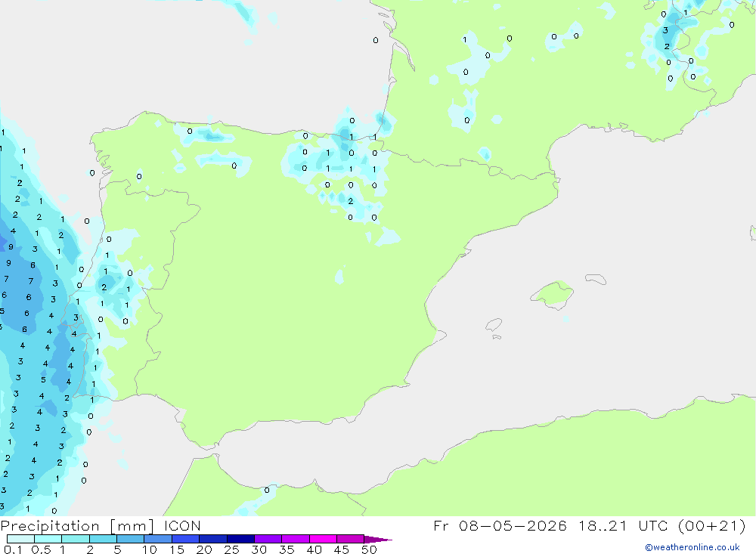The height and width of the screenshot is (554, 756).
Task: Click the 0.1–0.5 mm palest legend swatch
Action: pos(20,539)
